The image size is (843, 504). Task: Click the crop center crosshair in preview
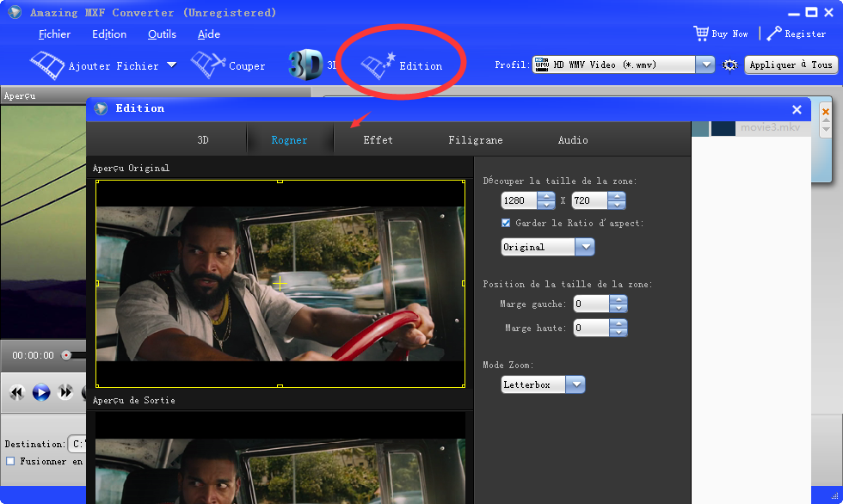coord(280,283)
